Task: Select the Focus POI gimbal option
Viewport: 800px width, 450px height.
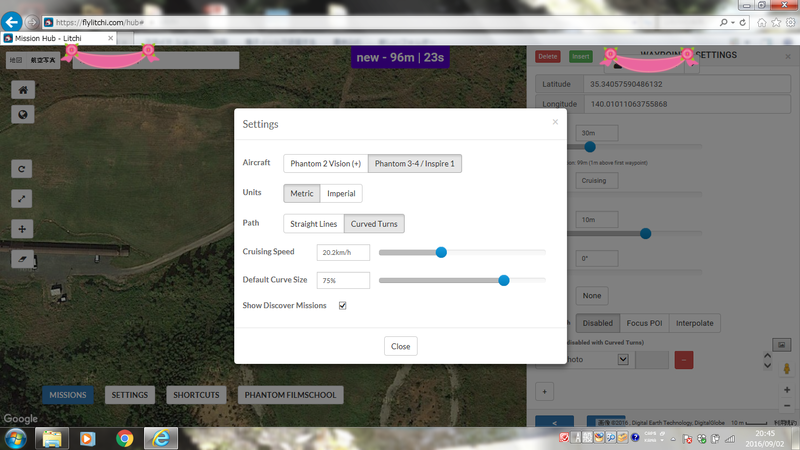Action: (644, 323)
